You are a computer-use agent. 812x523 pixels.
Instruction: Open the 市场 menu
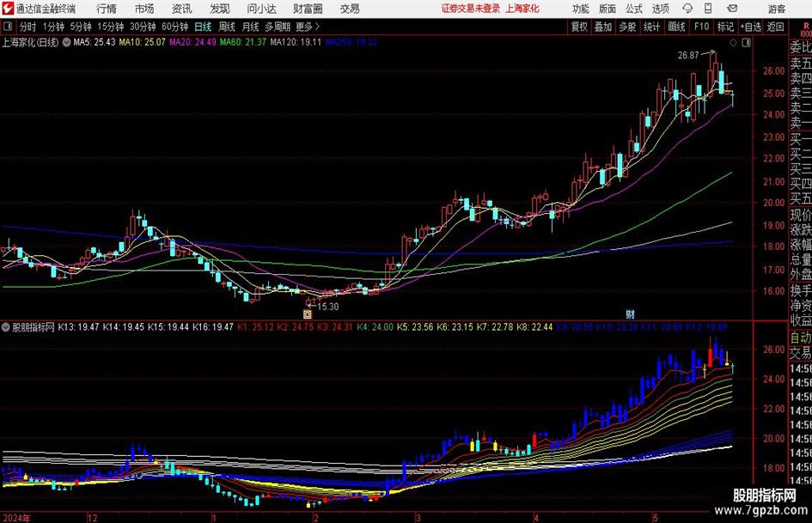click(x=144, y=9)
